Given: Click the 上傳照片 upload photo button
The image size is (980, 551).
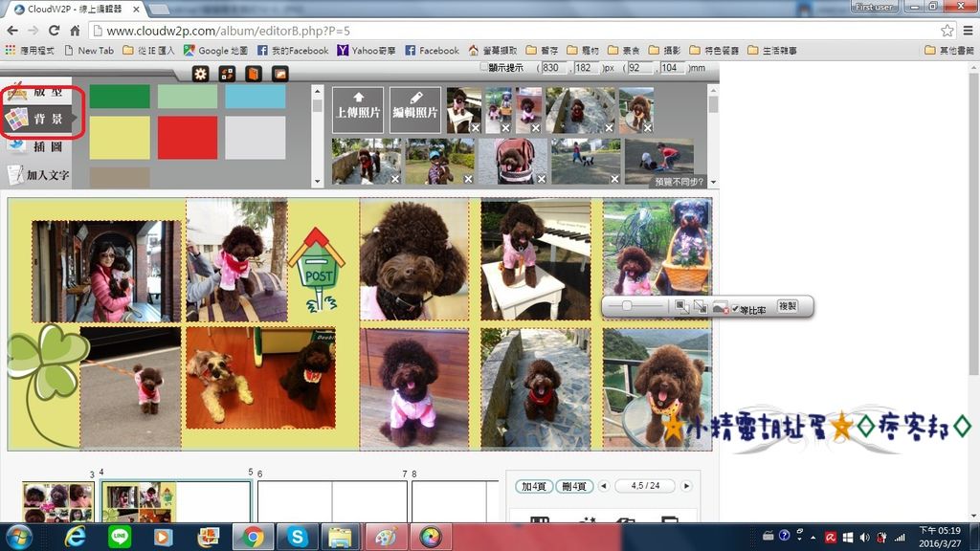Looking at the screenshot, I should pos(358,110).
